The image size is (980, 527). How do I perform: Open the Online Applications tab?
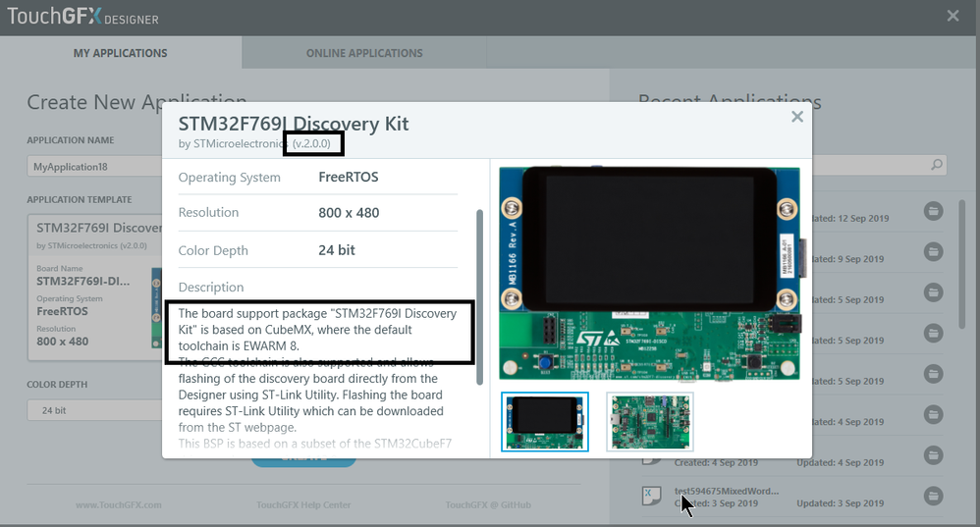coord(364,53)
